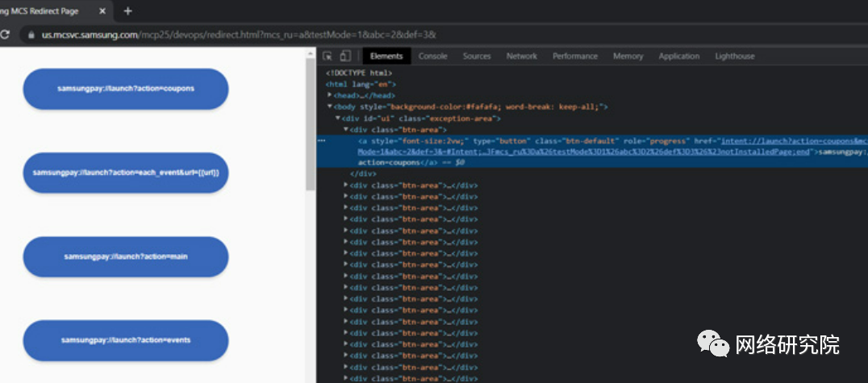
Task: Open the Console tab
Action: coord(433,56)
